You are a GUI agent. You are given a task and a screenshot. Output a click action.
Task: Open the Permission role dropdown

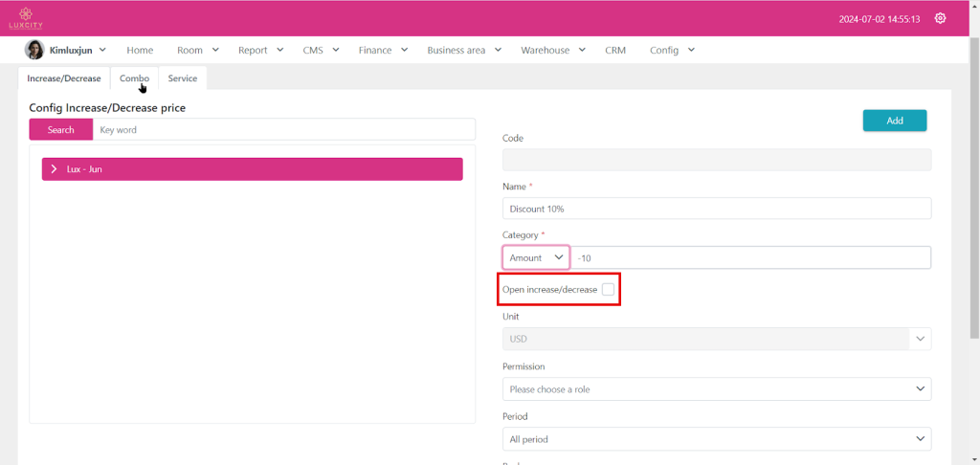pyautogui.click(x=716, y=389)
